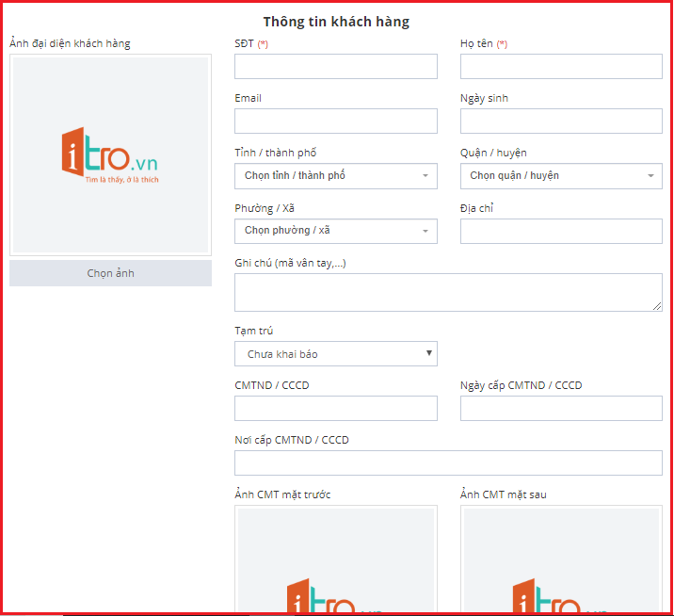
Task: Select the Ngày cấp CMTND / CCCD field
Action: [x=561, y=408]
